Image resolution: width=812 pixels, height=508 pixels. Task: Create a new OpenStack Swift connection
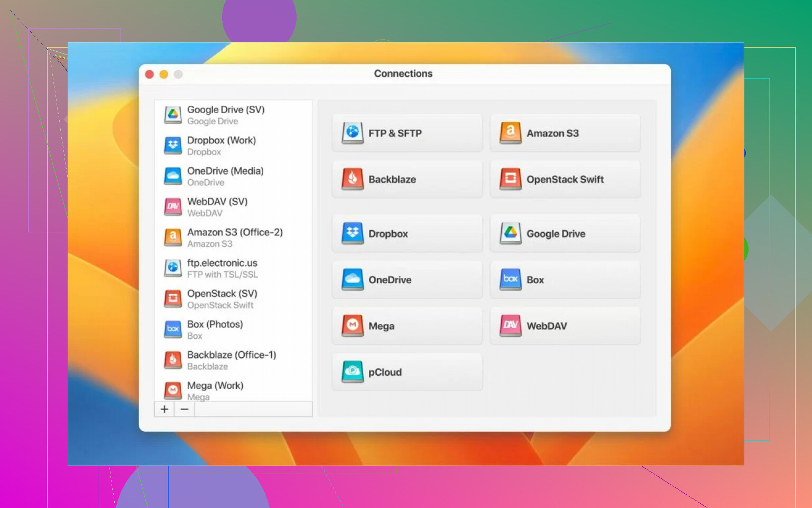tap(565, 179)
